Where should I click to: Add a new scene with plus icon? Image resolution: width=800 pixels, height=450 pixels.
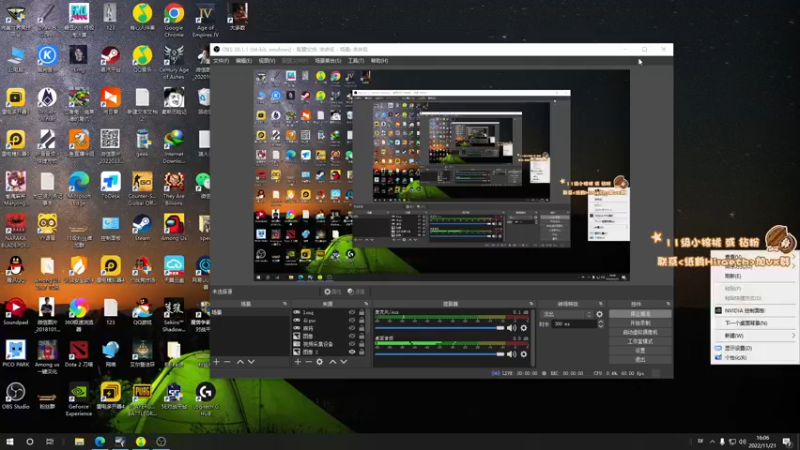216,362
